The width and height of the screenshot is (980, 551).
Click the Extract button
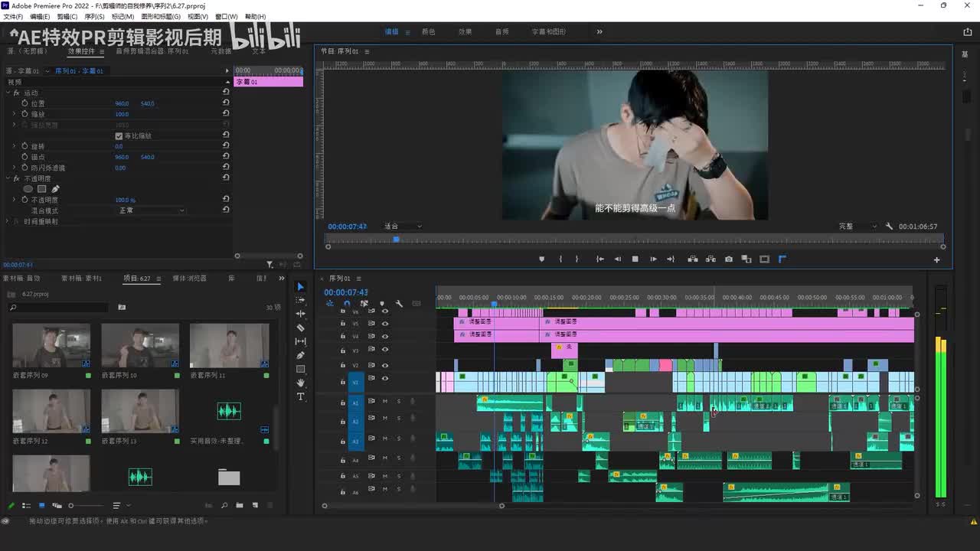[x=710, y=259]
